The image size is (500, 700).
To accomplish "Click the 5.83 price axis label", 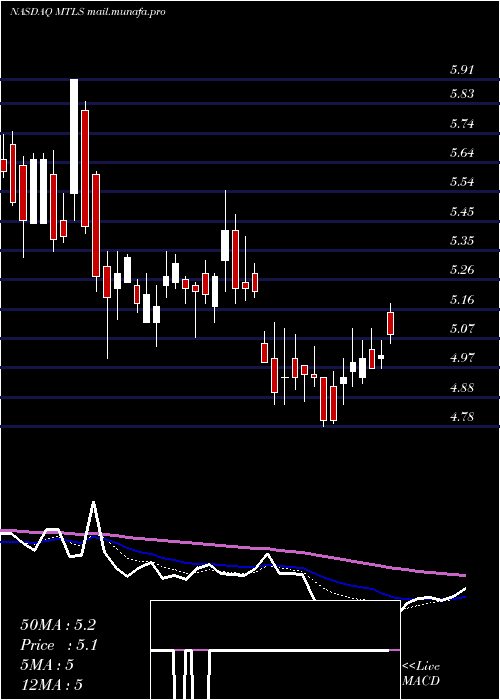I will pos(462,94).
